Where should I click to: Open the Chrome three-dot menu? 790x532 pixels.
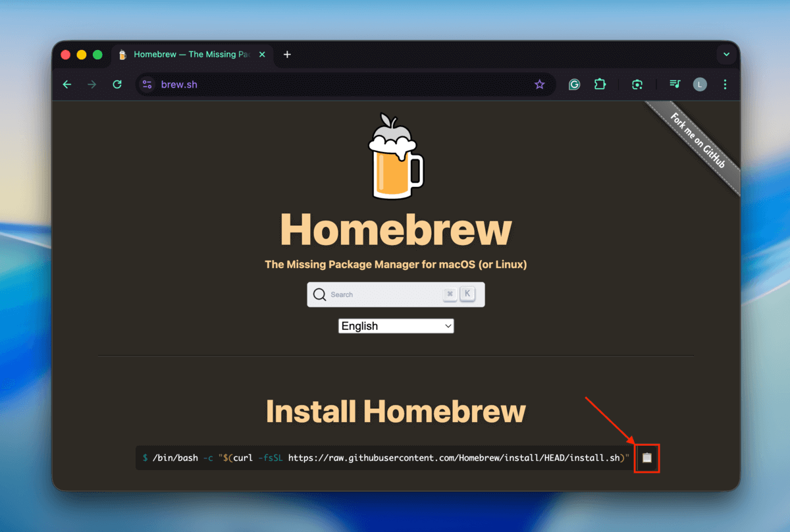tap(725, 84)
